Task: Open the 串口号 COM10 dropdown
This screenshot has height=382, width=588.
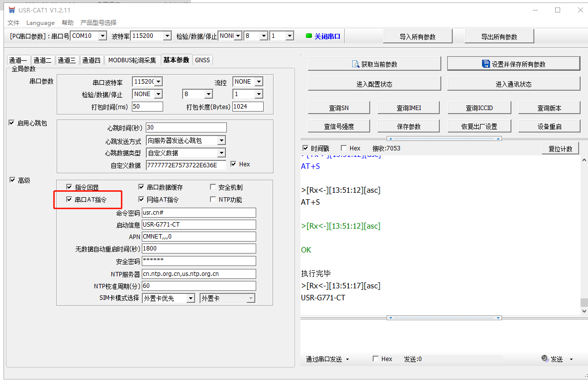Action: point(102,36)
